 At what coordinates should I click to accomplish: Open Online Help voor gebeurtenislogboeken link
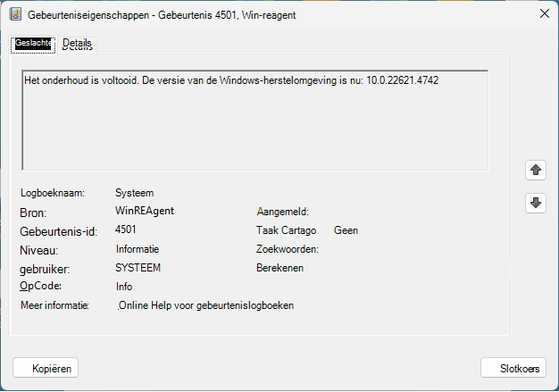[x=206, y=305]
